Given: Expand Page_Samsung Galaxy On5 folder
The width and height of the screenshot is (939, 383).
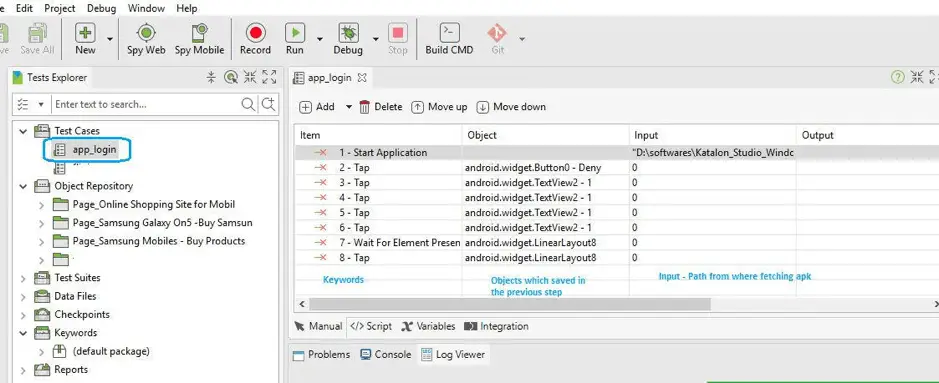Looking at the screenshot, I should (x=41, y=223).
